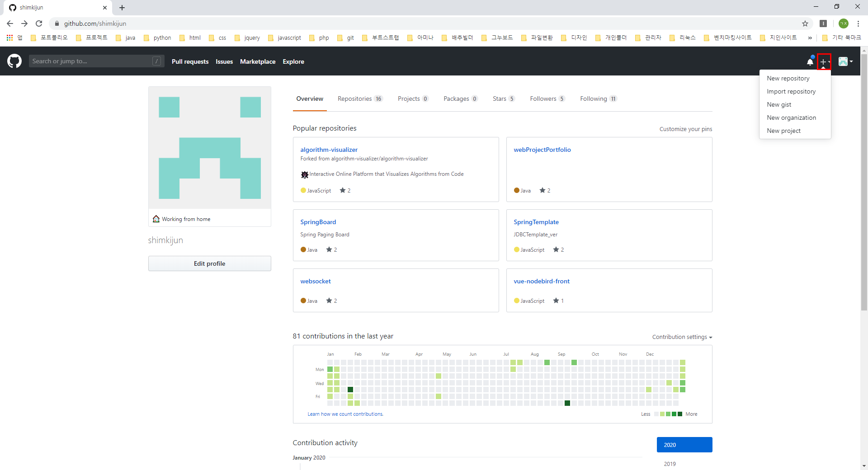The height and width of the screenshot is (470, 868).
Task: Open the user avatar menu
Action: pos(845,61)
